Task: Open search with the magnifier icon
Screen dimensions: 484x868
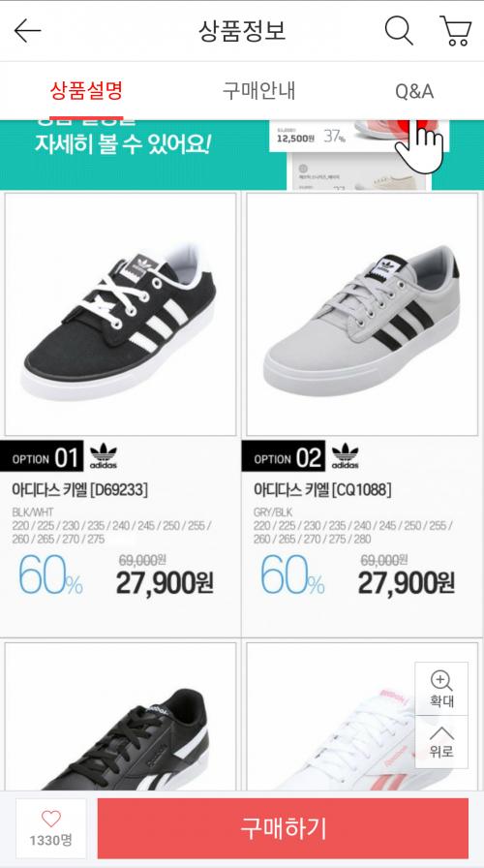Action: coord(399,30)
